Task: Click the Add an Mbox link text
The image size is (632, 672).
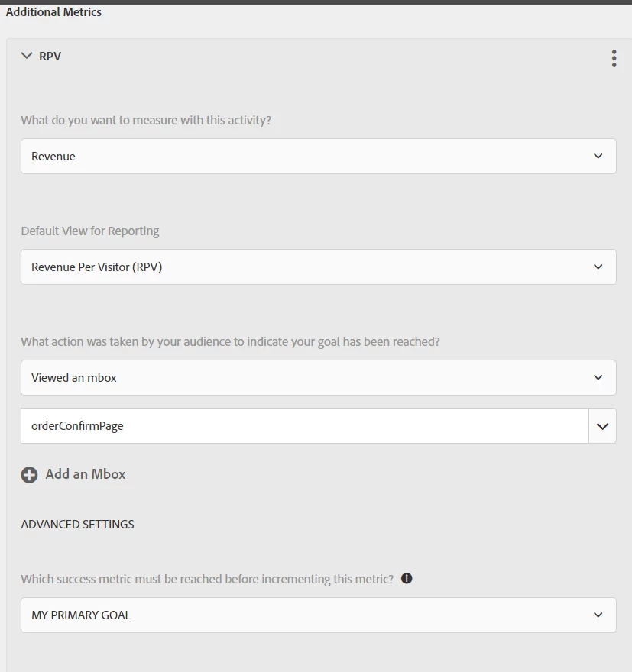Action: point(86,474)
